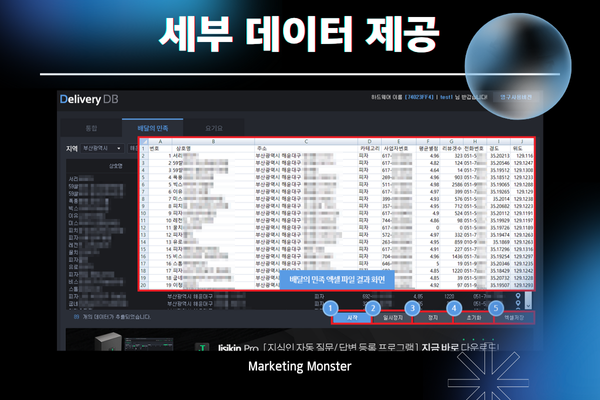Click the map pin icon above the scrollbar arrow

pos(518,296)
